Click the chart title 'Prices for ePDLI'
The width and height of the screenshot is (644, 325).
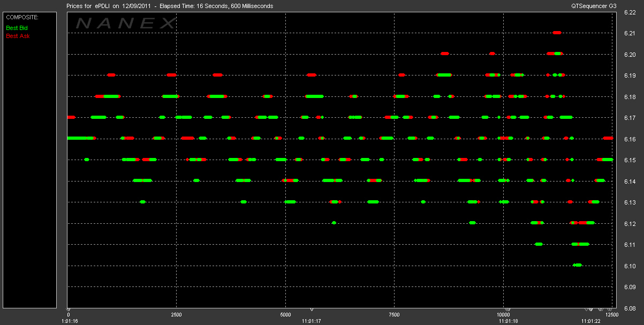point(89,5)
